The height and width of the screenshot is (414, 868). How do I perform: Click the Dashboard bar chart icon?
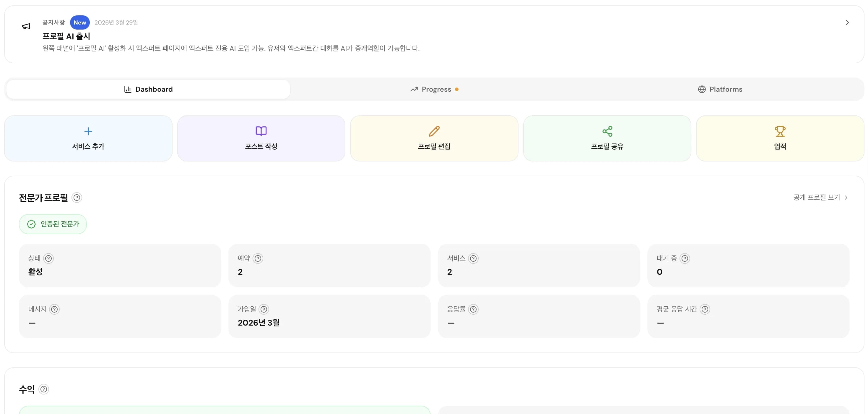pos(127,89)
